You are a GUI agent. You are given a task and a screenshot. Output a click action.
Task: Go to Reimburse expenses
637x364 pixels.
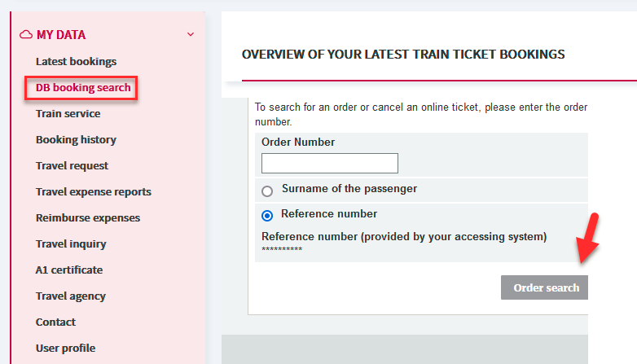[88, 217]
